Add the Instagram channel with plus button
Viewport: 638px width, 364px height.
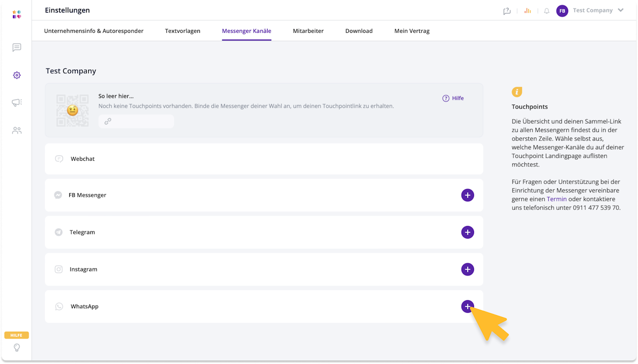point(468,269)
